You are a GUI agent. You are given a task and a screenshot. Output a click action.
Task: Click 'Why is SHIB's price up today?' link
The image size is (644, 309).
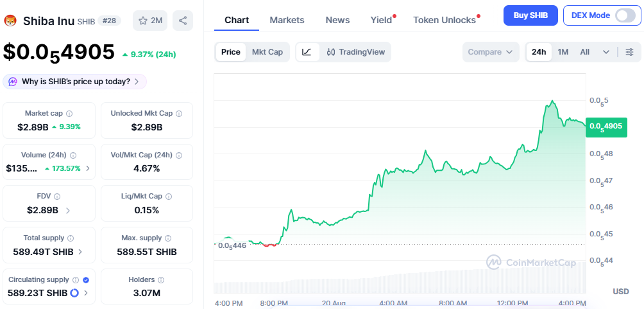(x=76, y=82)
